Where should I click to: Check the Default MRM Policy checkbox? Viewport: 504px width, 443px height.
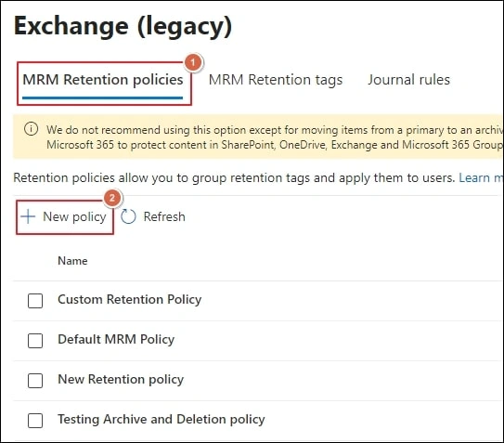point(35,340)
